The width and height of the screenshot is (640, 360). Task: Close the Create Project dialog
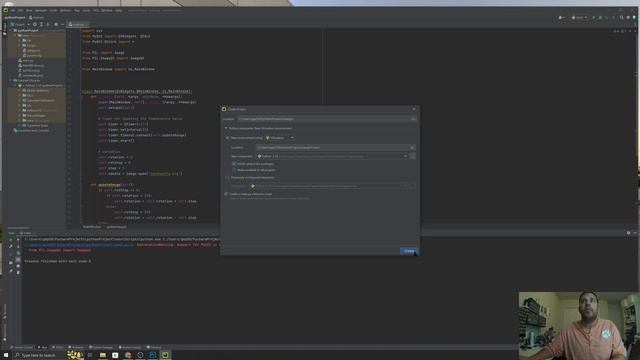point(414,109)
